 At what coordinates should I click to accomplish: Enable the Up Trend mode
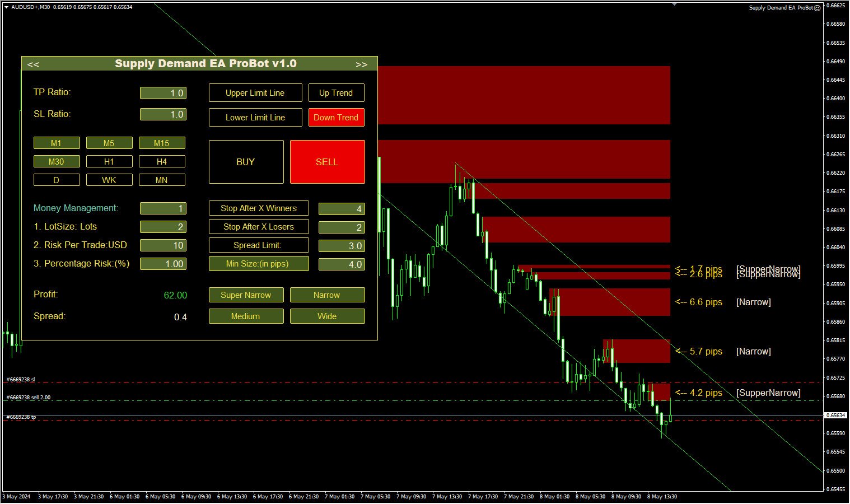point(336,93)
